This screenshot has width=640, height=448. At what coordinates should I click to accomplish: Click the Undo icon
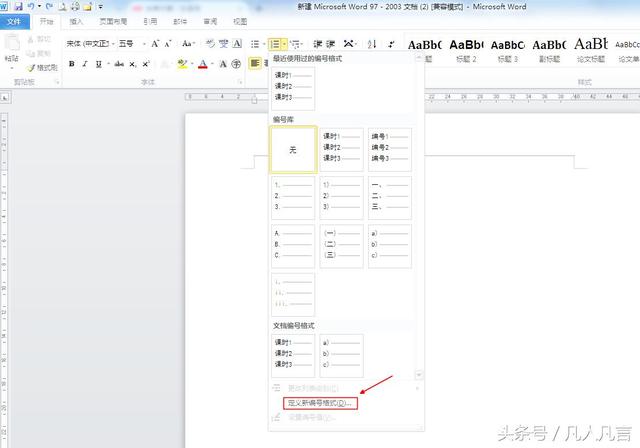(31, 7)
